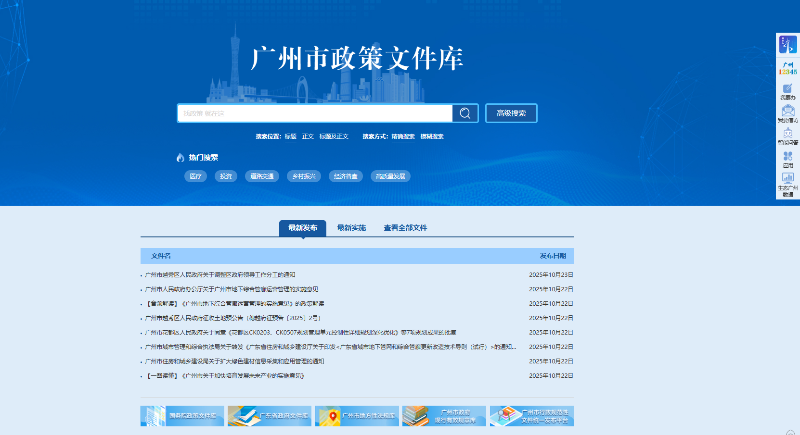Click the 高质量发展 hot search tag
The width and height of the screenshot is (800, 435).
[x=390, y=176]
